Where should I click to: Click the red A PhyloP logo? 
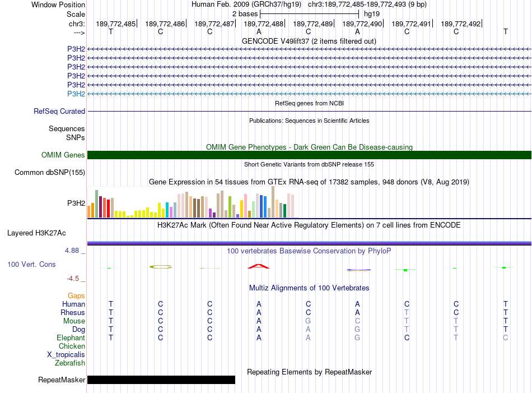click(259, 266)
